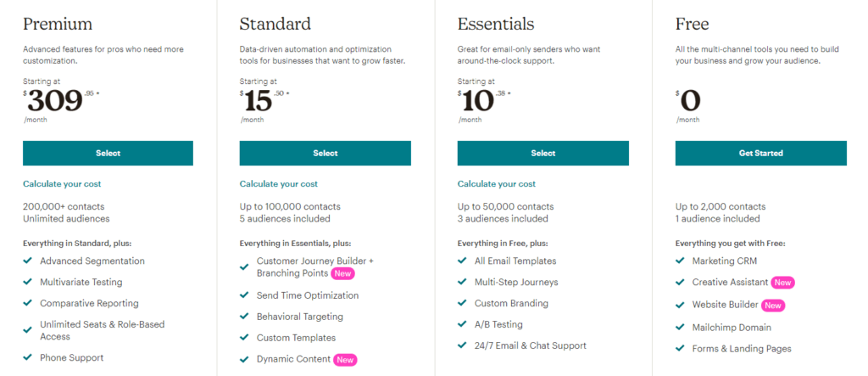Open Calculate your cost under Standard

pos(279,183)
